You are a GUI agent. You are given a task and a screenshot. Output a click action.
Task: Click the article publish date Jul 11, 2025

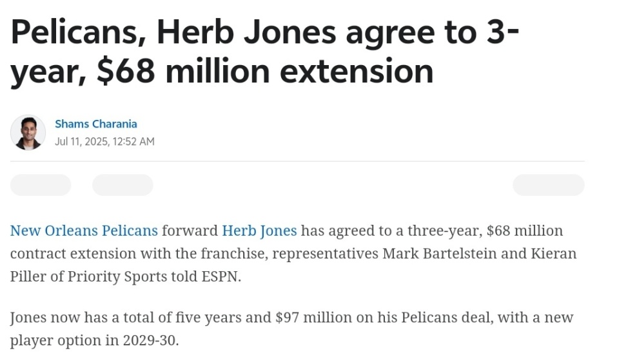(81, 141)
